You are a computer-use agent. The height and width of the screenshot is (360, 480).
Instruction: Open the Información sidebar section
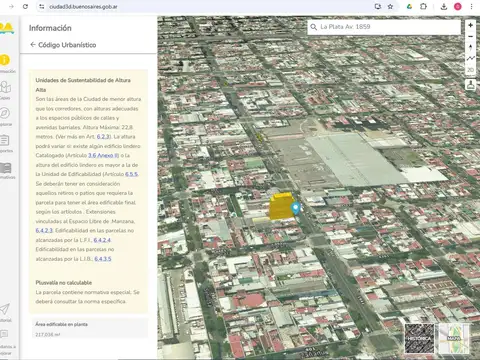5,60
